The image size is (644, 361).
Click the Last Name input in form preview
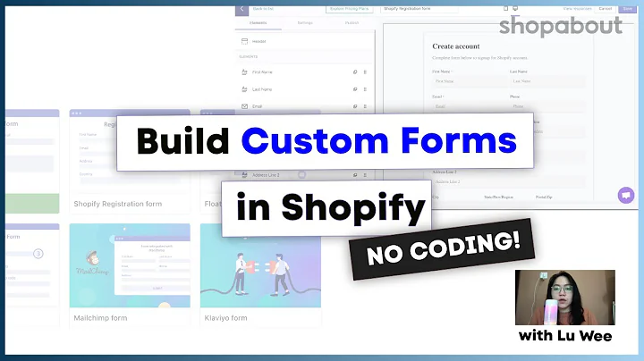pyautogui.click(x=547, y=81)
